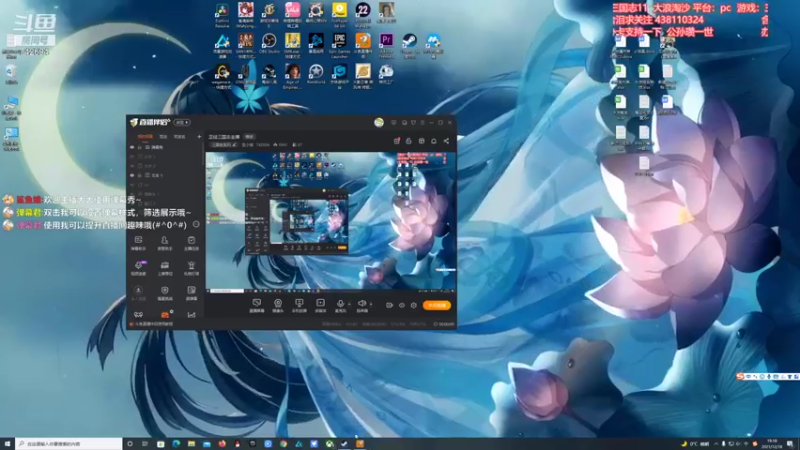Click the taskbar clock
The image size is (800, 450).
pyautogui.click(x=772, y=444)
